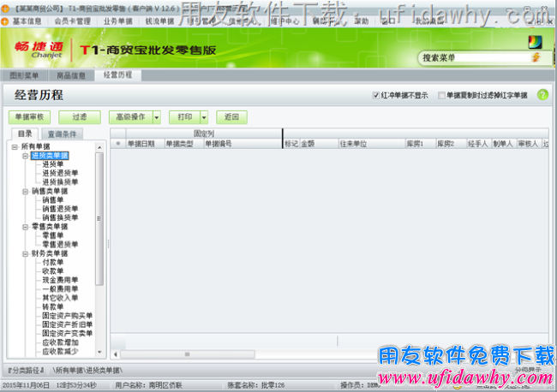557x392 pixels.
Task: Select 零售退货单 in the tree
Action: (x=60, y=245)
